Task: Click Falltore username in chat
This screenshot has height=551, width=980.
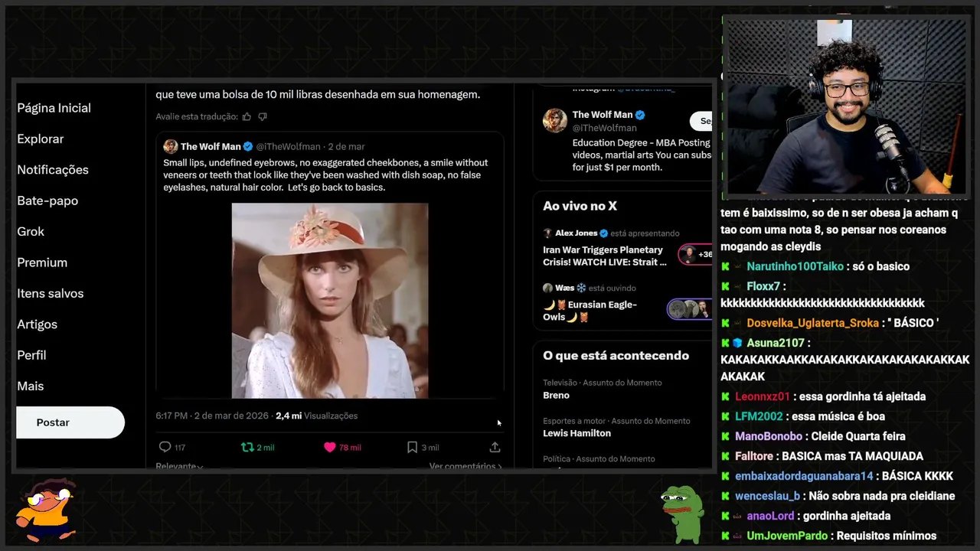Action: [754, 456]
